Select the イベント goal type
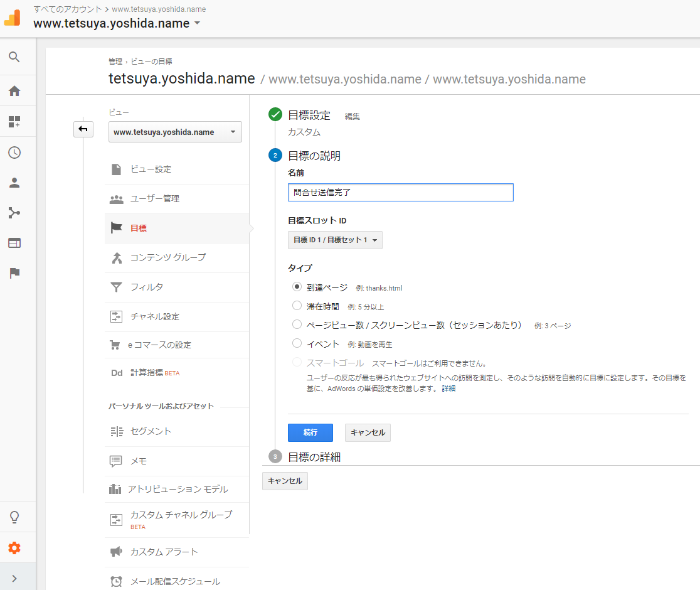This screenshot has height=590, width=700. (297, 343)
